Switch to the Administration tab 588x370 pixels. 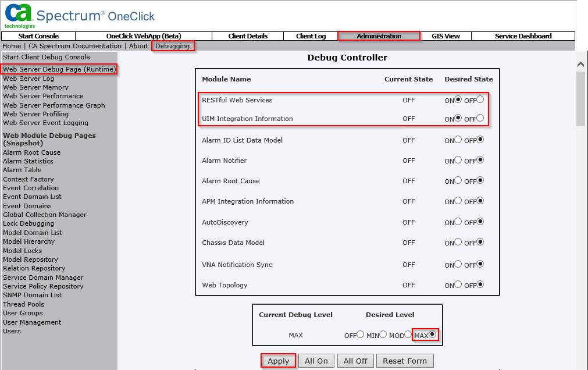tap(378, 35)
